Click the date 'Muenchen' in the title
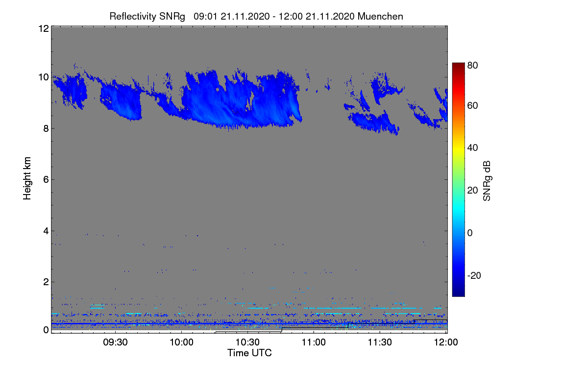Viewport: 588px width, 392px height. (380, 16)
